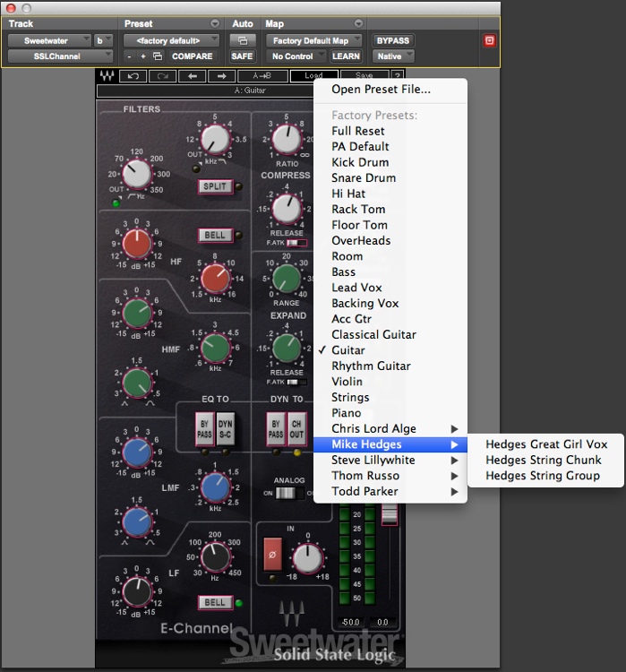Click the Save button in plugin toolbar

click(364, 75)
